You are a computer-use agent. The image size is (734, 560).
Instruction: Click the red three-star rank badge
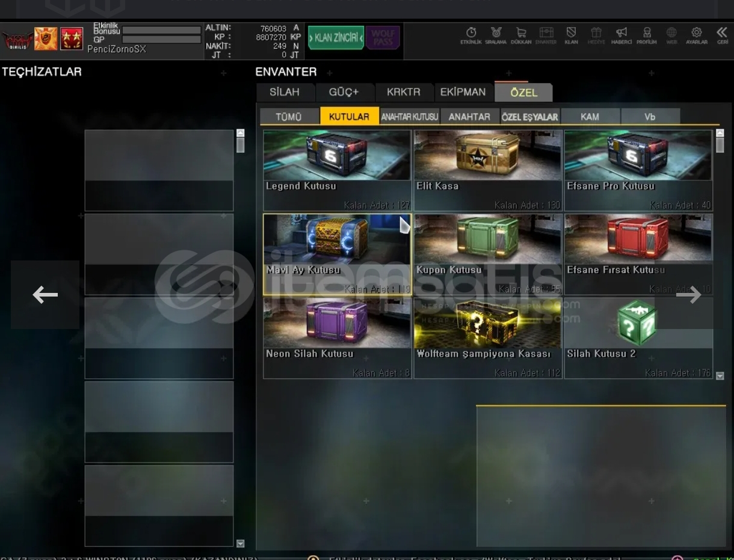coord(72,39)
